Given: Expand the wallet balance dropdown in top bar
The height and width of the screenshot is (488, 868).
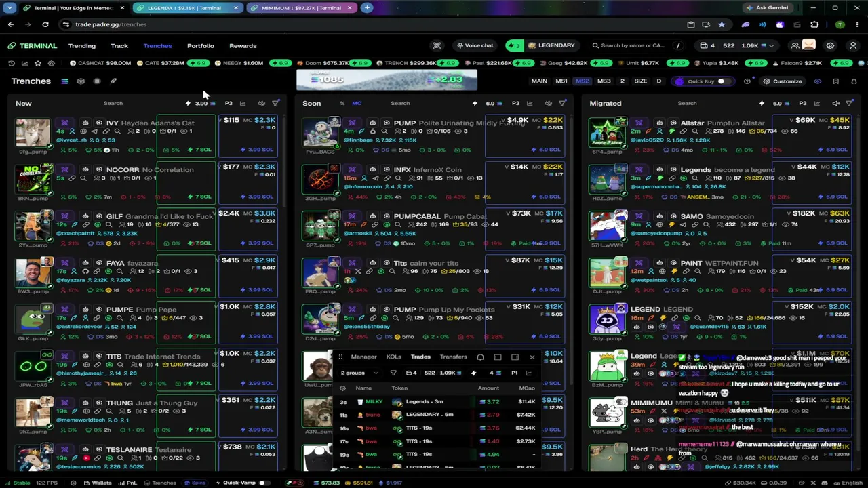Looking at the screenshot, I should (738, 46).
